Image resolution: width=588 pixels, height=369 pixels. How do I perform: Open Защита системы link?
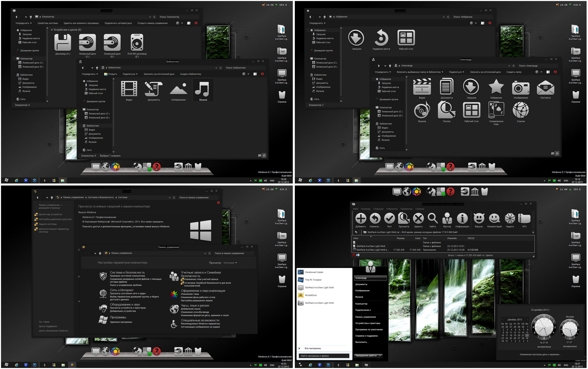point(48,224)
